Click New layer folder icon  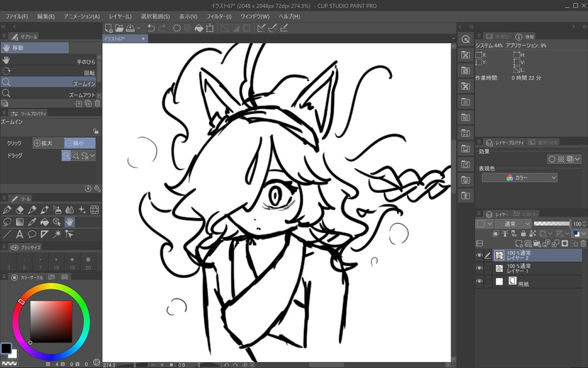pyautogui.click(x=538, y=243)
